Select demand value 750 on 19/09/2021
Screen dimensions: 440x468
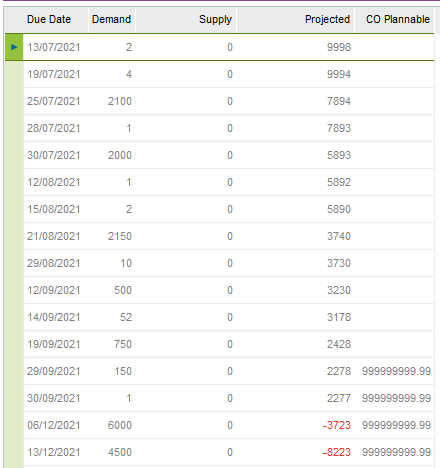pyautogui.click(x=123, y=344)
